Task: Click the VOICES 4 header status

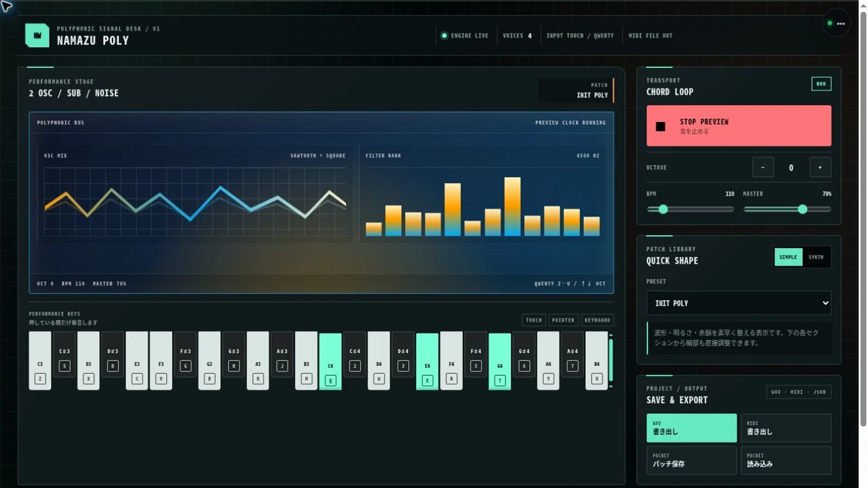Action: click(517, 36)
